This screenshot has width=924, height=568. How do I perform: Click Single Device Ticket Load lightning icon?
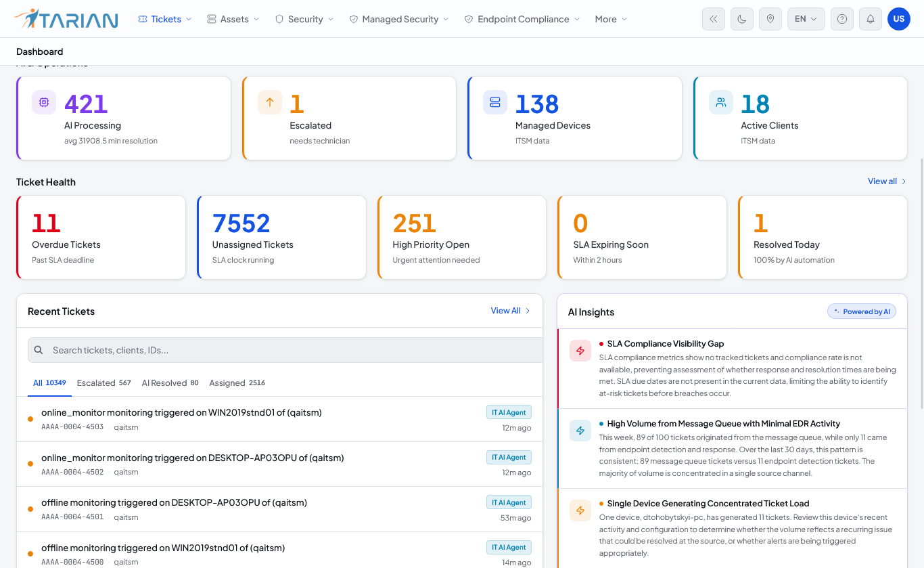[580, 510]
